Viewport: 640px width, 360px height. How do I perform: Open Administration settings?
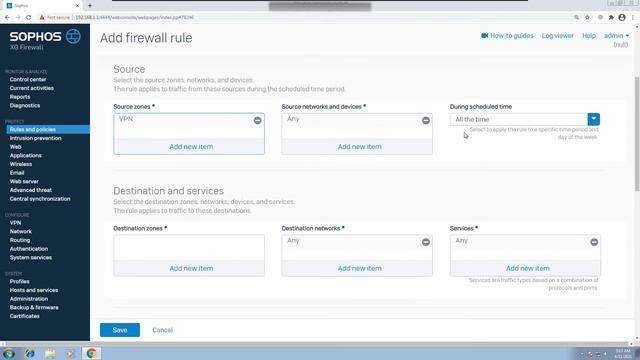pyautogui.click(x=29, y=299)
